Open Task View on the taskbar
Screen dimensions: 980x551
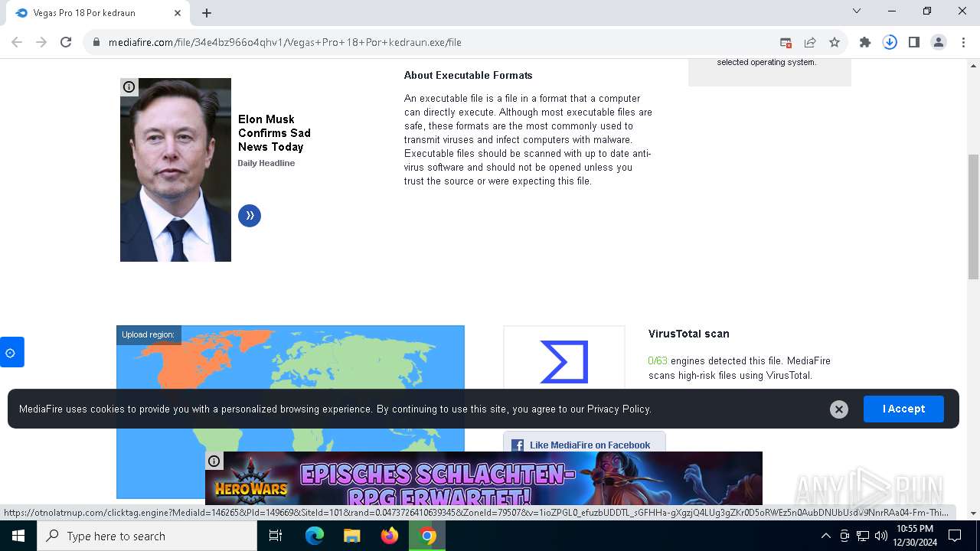click(x=276, y=536)
